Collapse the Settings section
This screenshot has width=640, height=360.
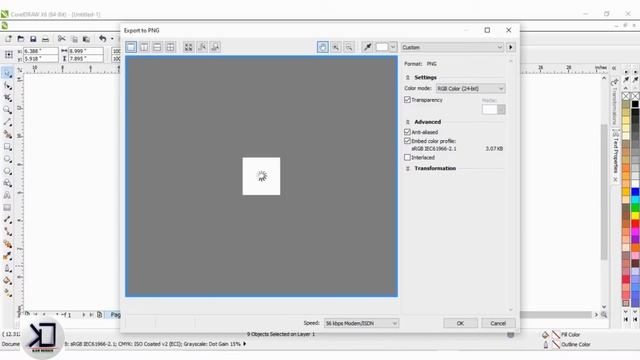pos(407,78)
